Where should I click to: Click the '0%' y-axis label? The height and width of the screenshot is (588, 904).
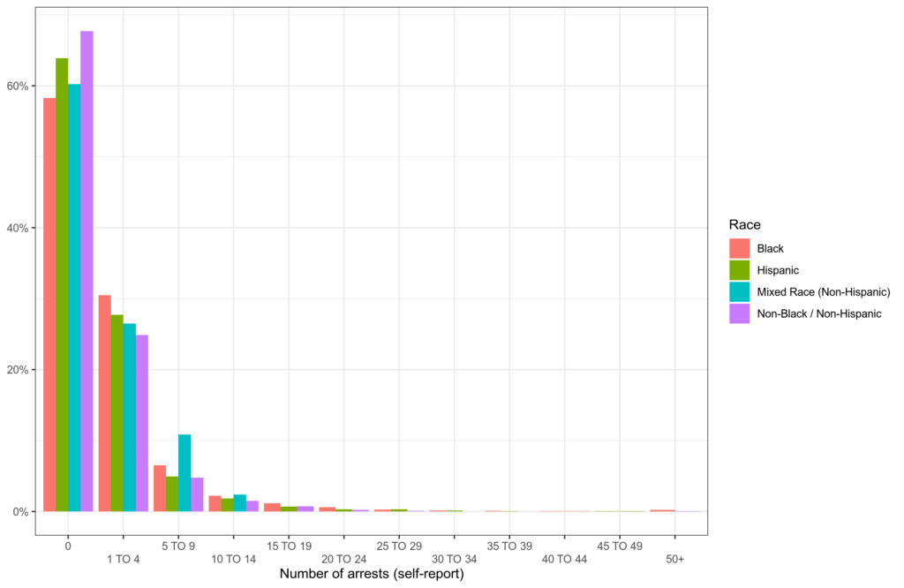[x=20, y=512]
